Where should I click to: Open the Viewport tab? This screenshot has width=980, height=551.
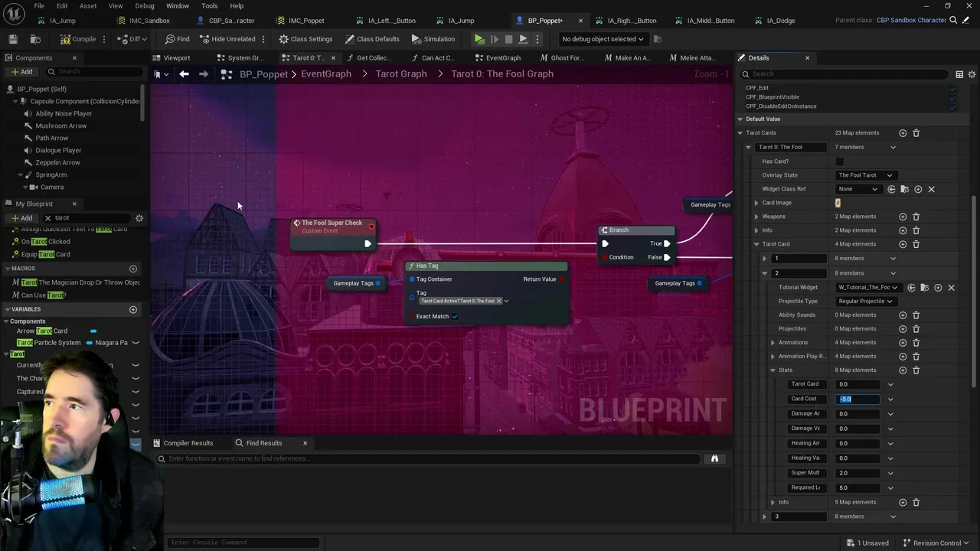(x=177, y=57)
